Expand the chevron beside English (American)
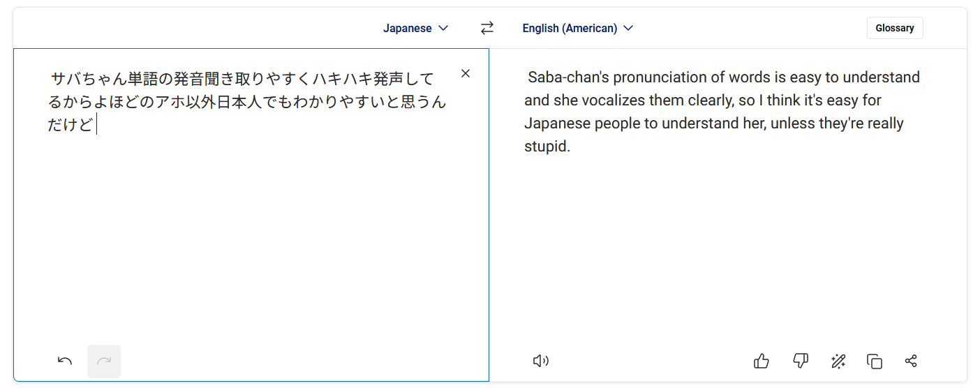 [x=628, y=28]
